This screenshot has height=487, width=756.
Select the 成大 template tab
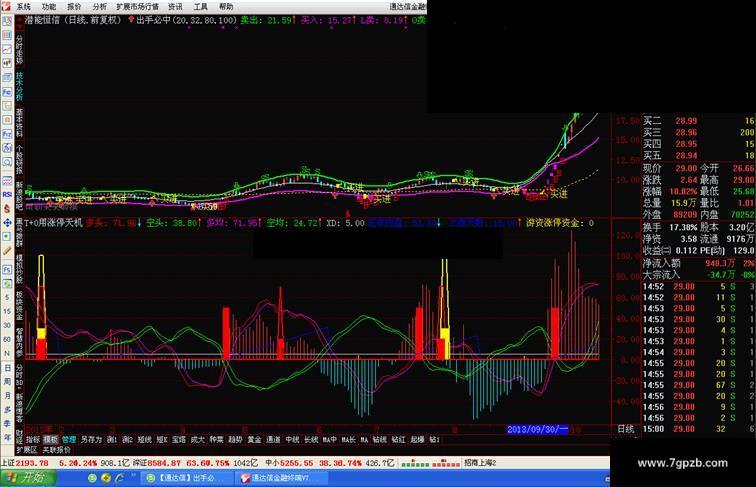click(198, 440)
